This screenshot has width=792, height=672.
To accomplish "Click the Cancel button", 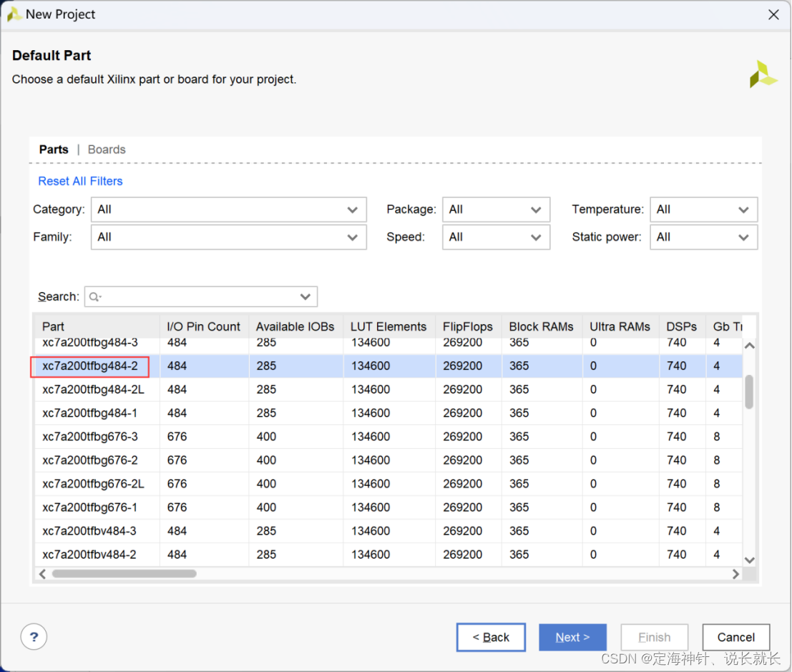I will pyautogui.click(x=736, y=637).
